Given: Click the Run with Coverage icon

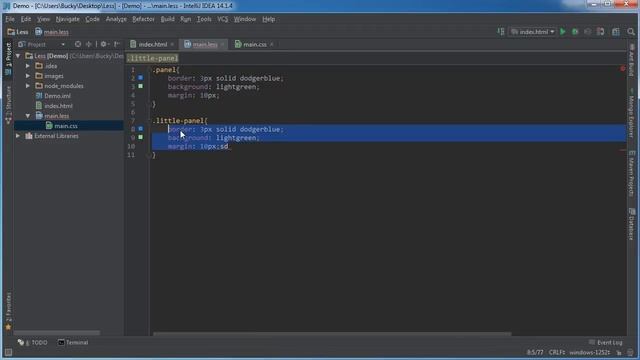Looking at the screenshot, I should 587,32.
